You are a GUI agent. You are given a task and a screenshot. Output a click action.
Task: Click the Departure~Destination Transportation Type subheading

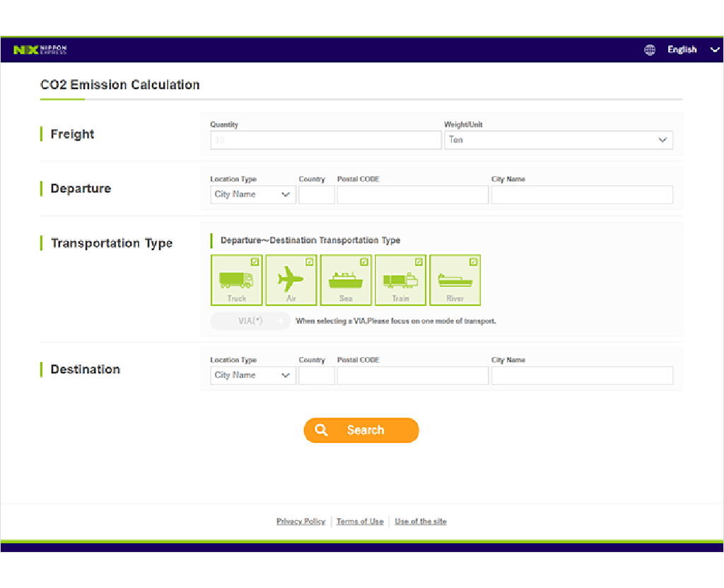[x=310, y=240]
